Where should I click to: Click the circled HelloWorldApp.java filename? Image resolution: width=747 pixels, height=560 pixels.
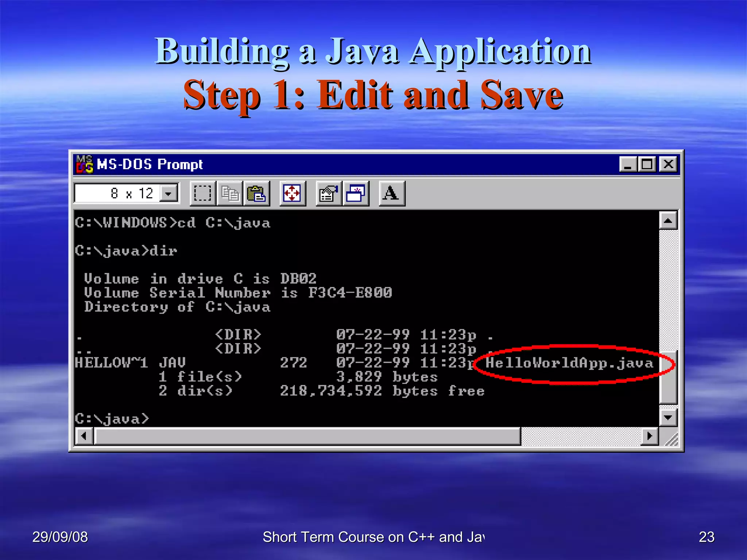tap(569, 363)
